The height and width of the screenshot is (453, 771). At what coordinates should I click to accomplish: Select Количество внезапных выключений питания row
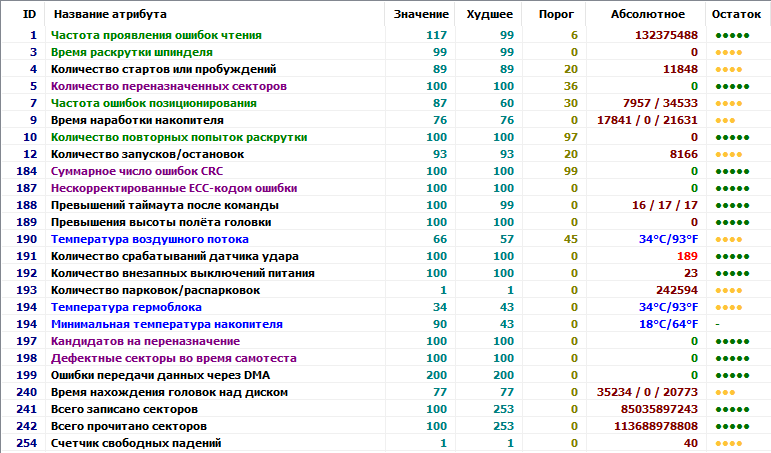[x=386, y=273]
